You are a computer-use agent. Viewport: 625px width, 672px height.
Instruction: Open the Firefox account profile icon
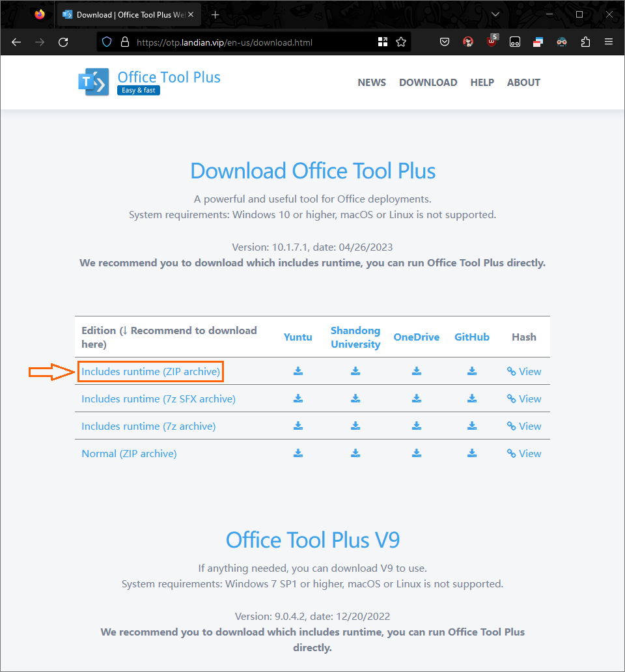pos(467,42)
